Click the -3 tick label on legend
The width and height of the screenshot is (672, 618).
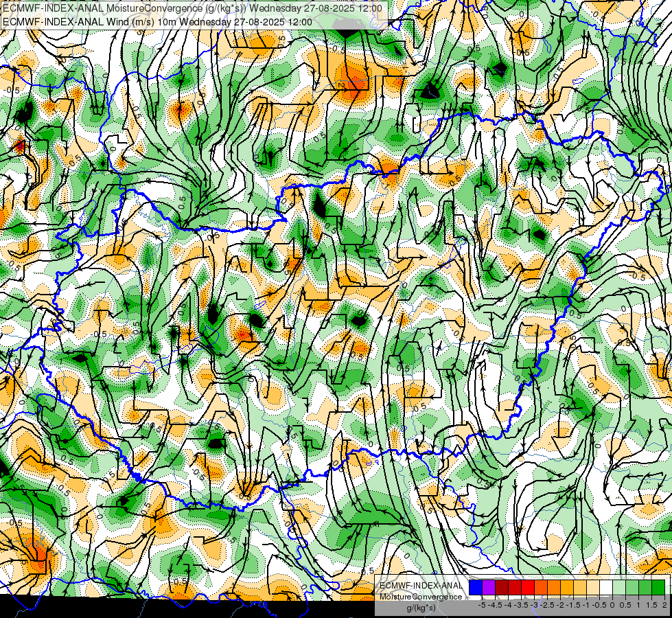point(535,605)
